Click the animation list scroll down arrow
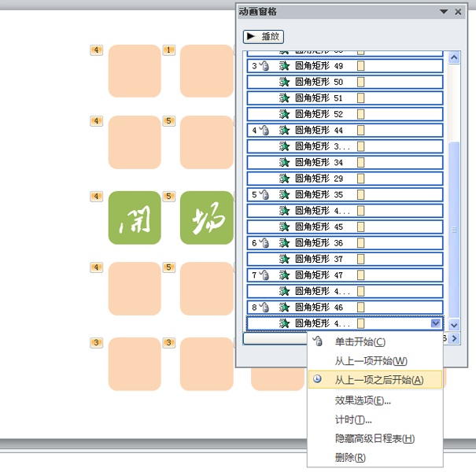Viewport: 476px width, 472px height. pos(454,325)
